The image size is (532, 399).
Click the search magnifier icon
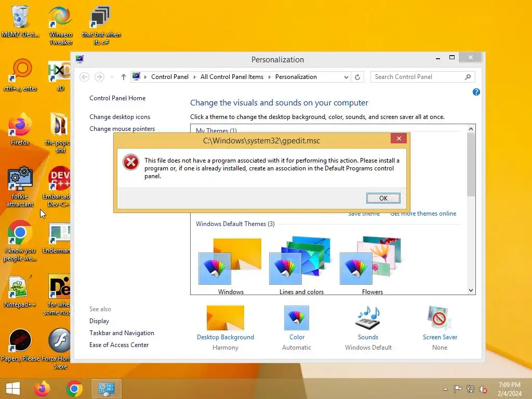[x=468, y=77]
